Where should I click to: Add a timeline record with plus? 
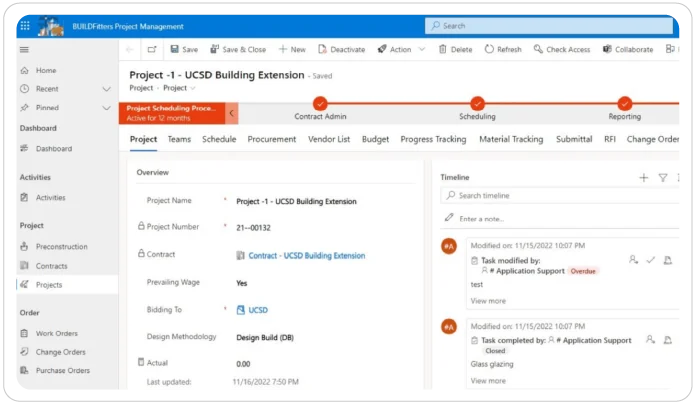[x=644, y=178]
